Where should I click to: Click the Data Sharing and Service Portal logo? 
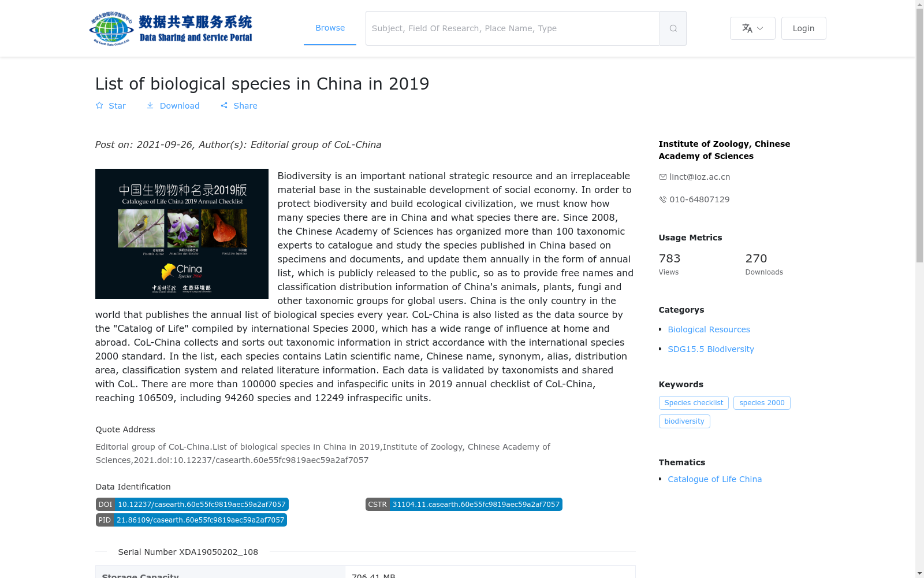click(171, 28)
